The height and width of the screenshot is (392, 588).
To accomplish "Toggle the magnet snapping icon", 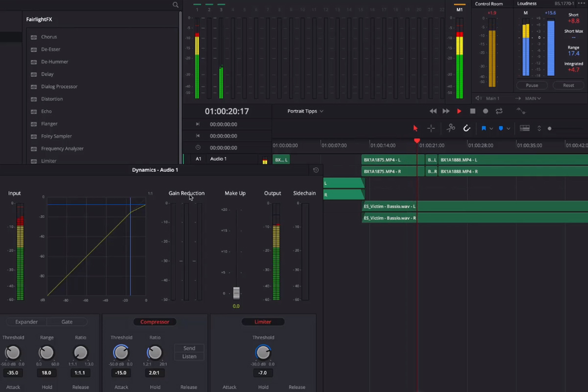I will point(466,128).
